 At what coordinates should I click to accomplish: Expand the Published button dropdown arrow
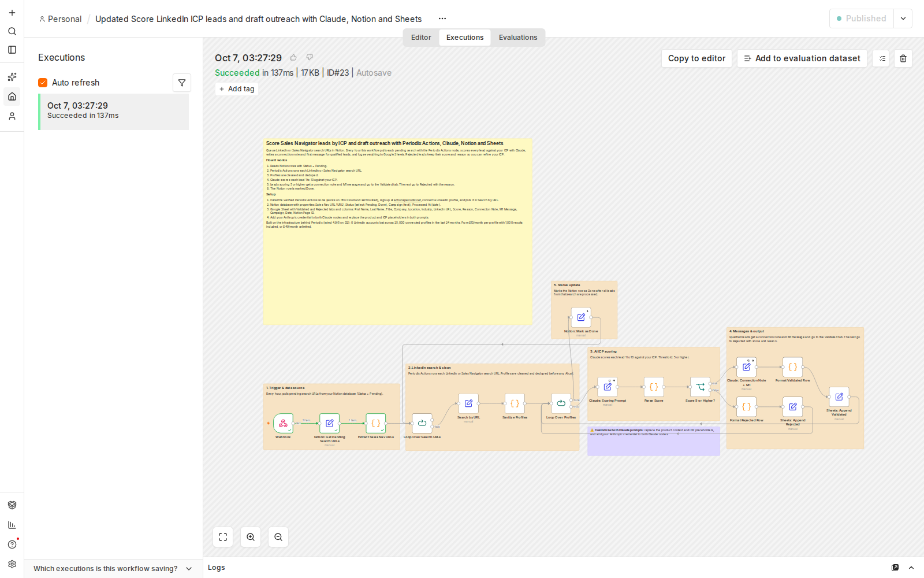[903, 18]
